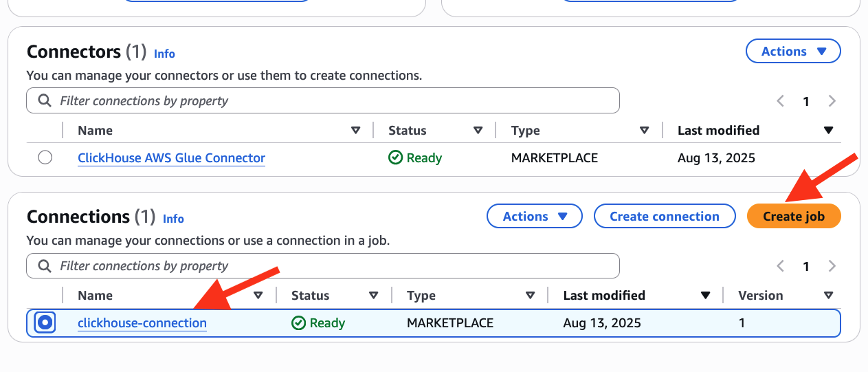Click the Connections filter search field
Image resolution: width=868 pixels, height=372 pixels.
(323, 266)
